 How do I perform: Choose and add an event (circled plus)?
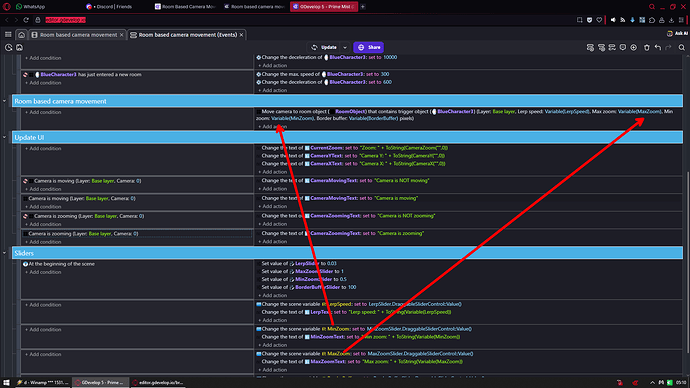633,48
